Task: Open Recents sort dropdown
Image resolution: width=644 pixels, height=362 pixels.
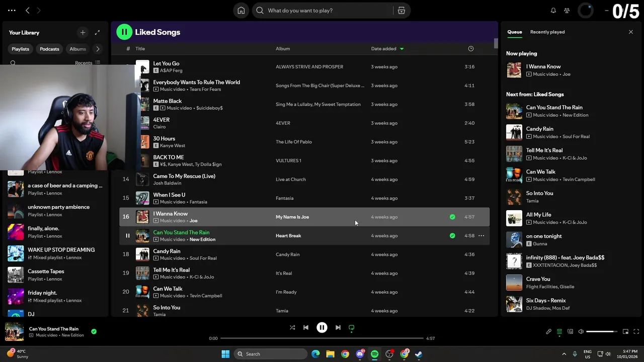Action: click(88, 63)
